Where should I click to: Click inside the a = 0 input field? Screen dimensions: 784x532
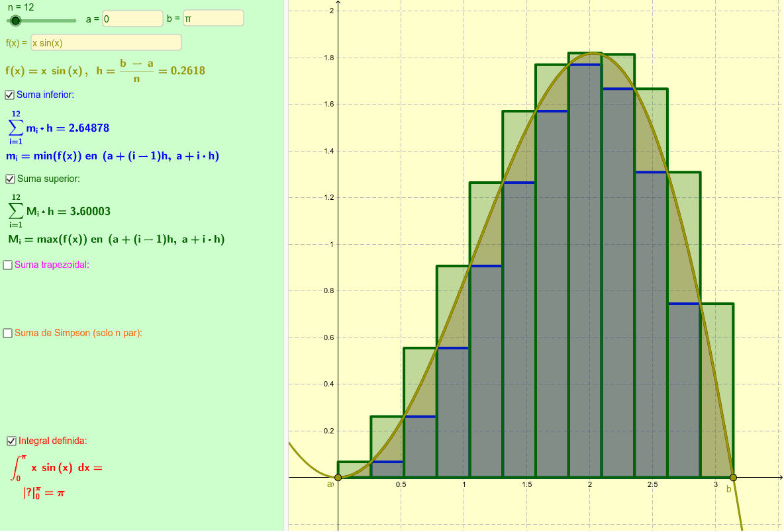coord(132,19)
